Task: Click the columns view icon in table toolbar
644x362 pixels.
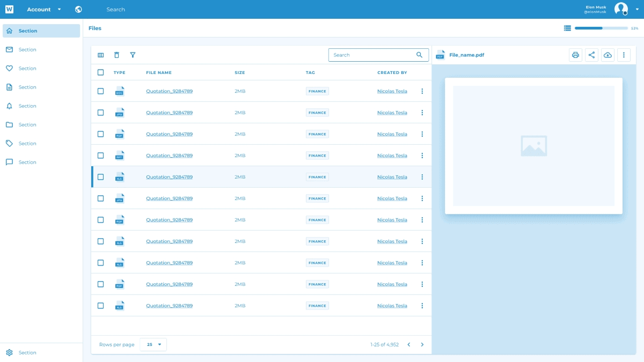Action: tap(100, 55)
